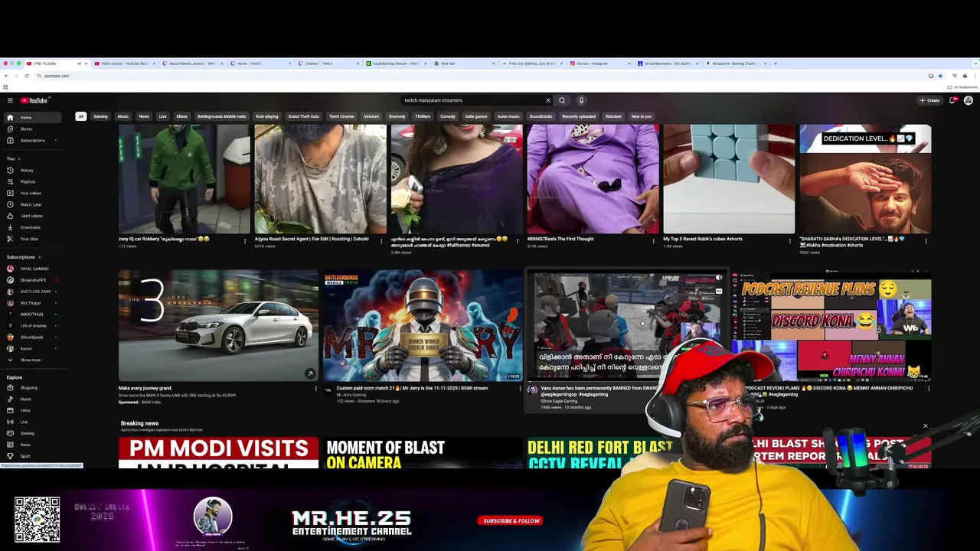Open the Rubik's cubes short thumbnail
Viewport: 980px width, 551px height.
pos(729,179)
